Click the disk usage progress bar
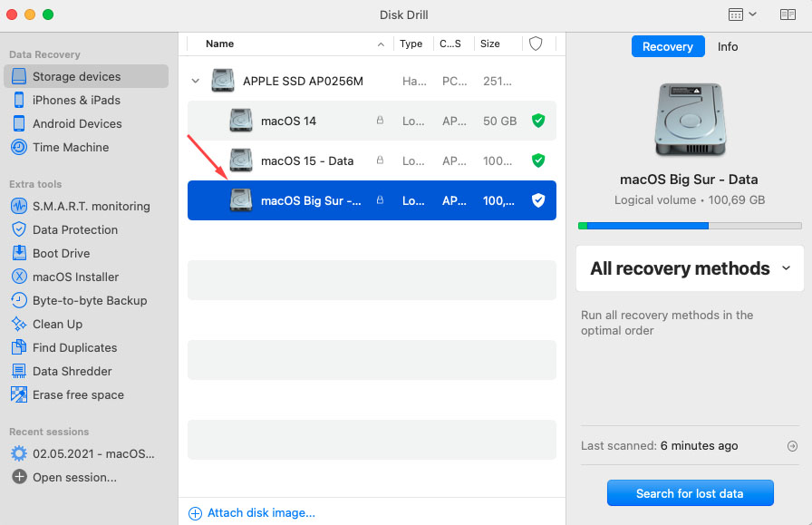 click(690, 226)
